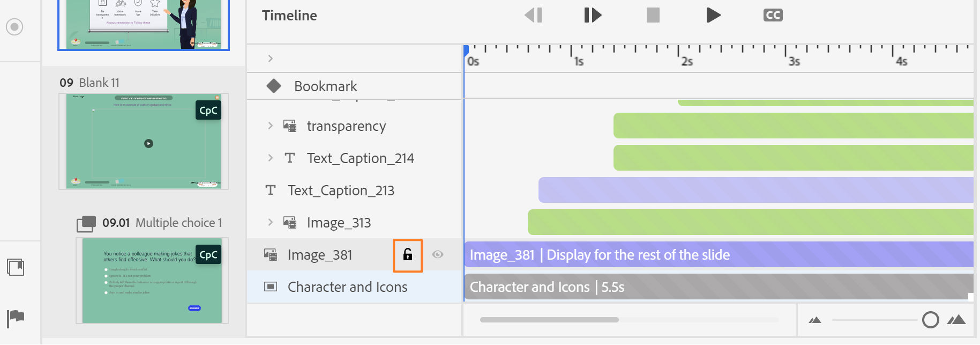Hide Image_381 using the eye icon
Viewport: 980px width, 345px height.
[x=438, y=254]
